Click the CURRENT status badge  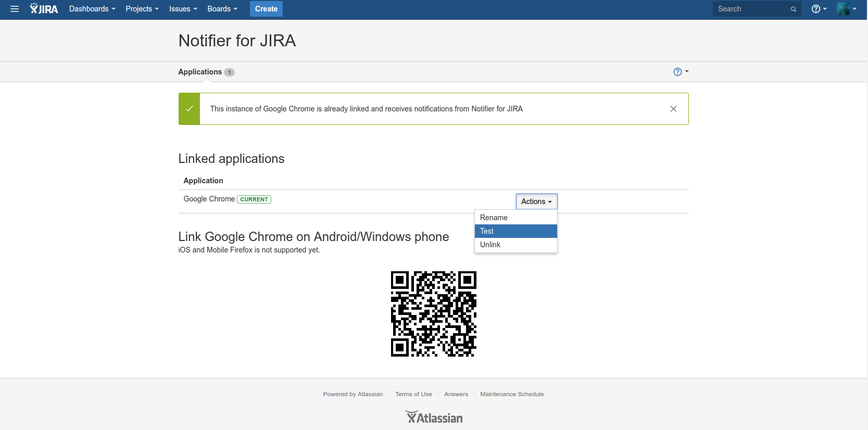coord(254,199)
